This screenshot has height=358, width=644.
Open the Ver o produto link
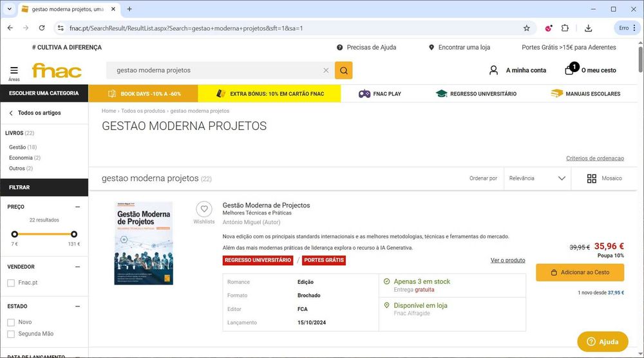tap(507, 260)
